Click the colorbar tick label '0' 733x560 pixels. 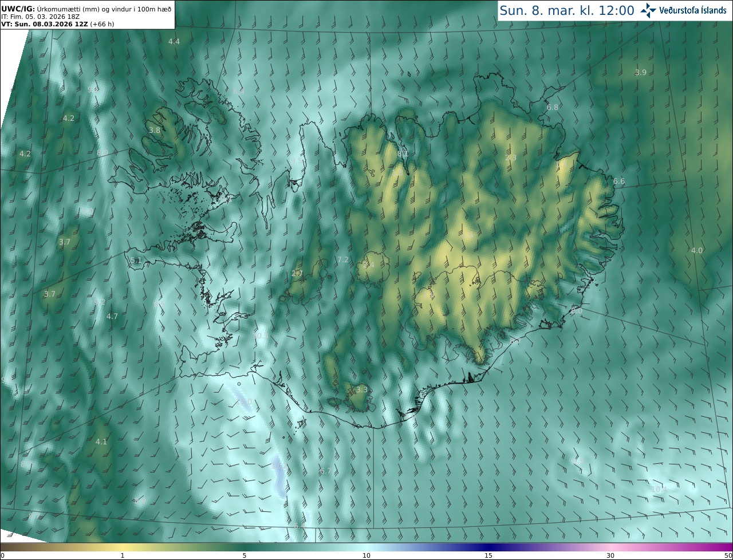(2, 556)
